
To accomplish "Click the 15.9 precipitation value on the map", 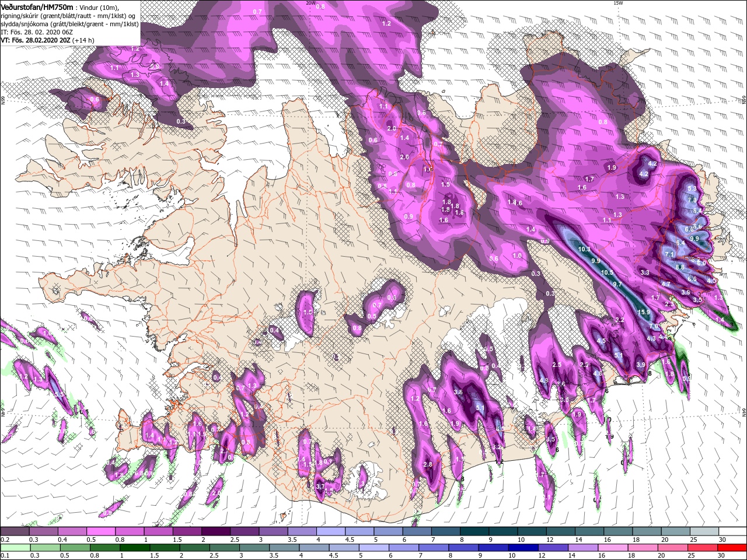I will 644,313.
